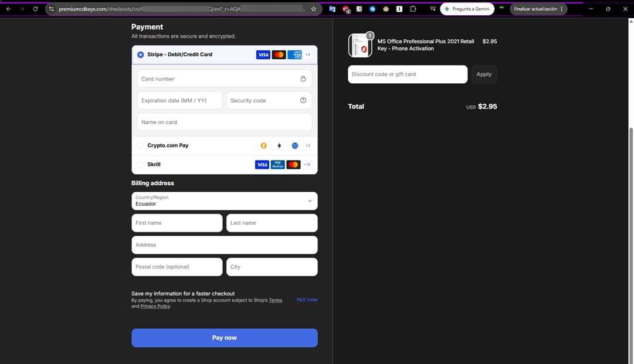
Task: Click the Security code field
Action: coord(269,100)
